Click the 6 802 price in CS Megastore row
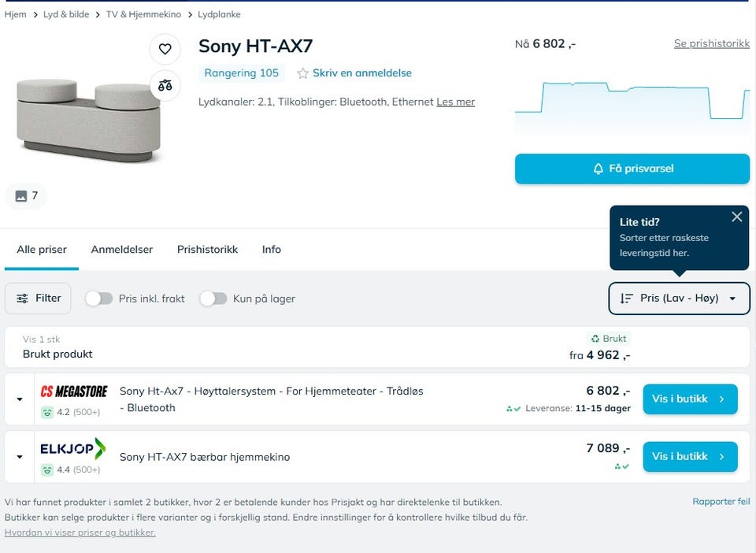The height and width of the screenshot is (553, 756). point(608,391)
